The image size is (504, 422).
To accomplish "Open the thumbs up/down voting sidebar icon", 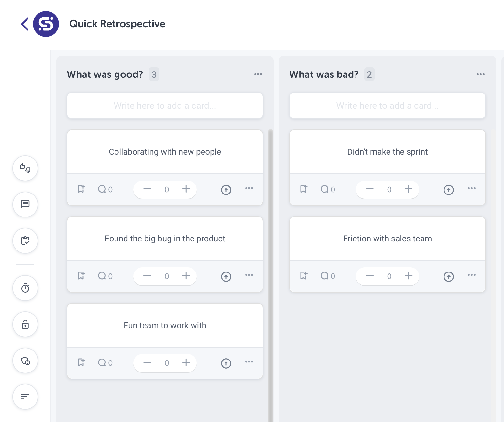I will 25,168.
